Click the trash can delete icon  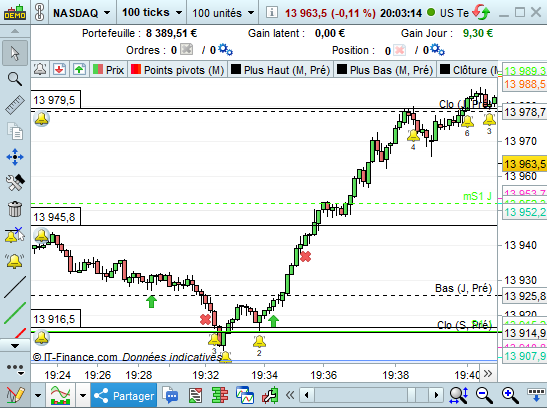point(15,209)
